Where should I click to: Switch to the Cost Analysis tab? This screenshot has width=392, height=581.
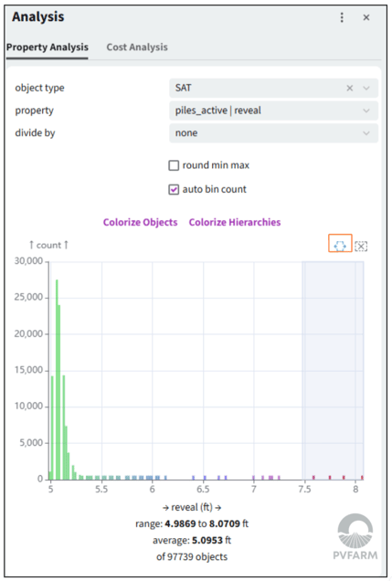point(137,48)
